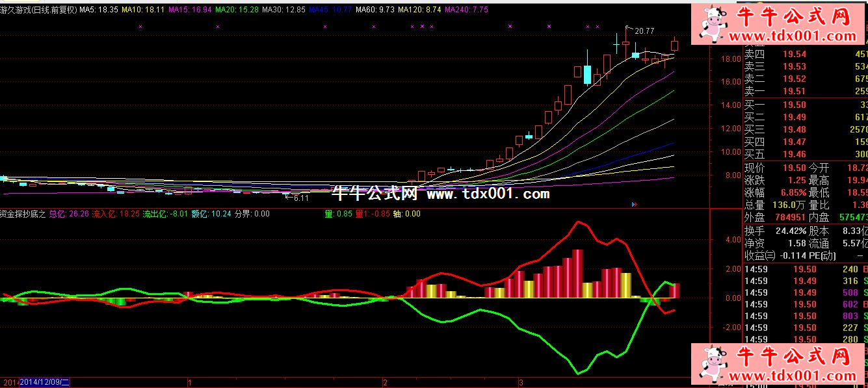Select the 2014/12/09 date marker on timeline
The width and height of the screenshot is (868, 388).
[44, 382]
